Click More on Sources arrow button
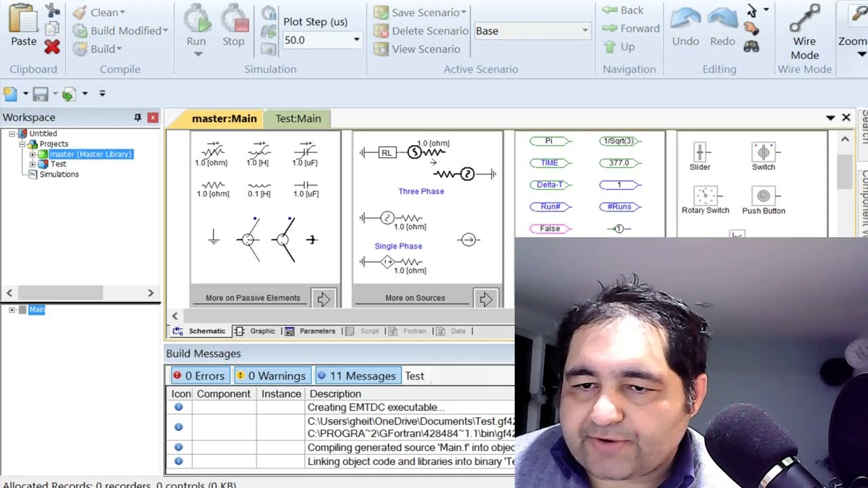 pyautogui.click(x=486, y=298)
